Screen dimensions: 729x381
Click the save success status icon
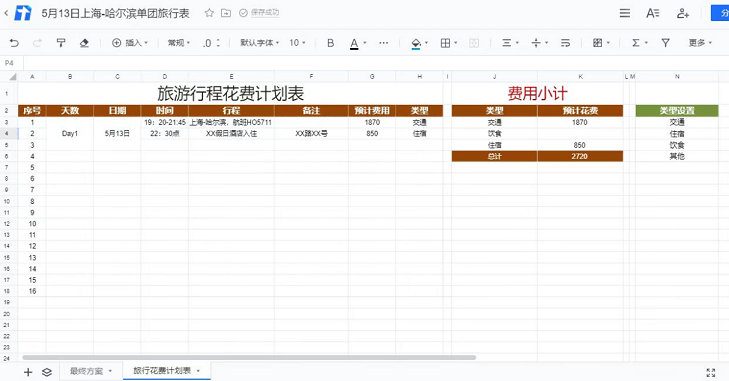pyautogui.click(x=243, y=13)
